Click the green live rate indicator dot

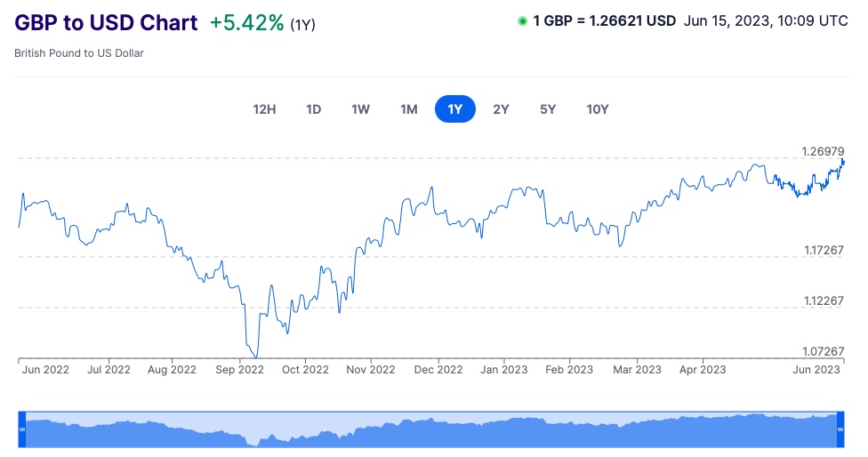[522, 21]
